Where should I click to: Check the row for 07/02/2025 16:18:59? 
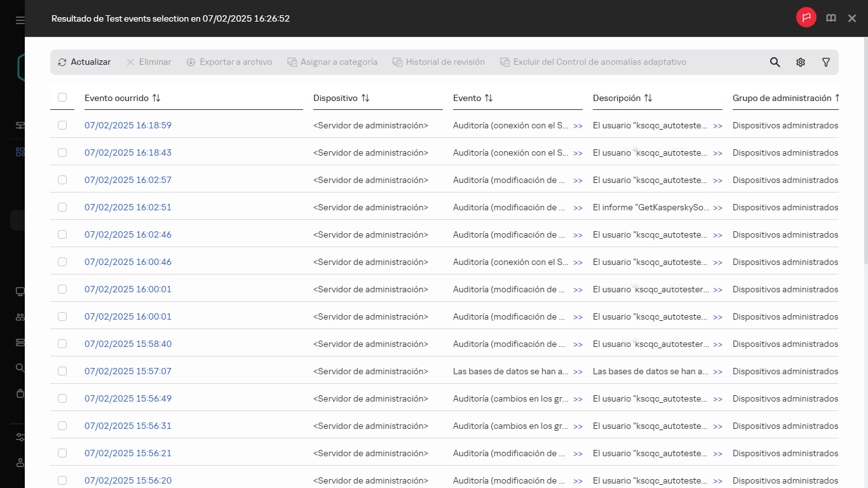click(x=62, y=125)
